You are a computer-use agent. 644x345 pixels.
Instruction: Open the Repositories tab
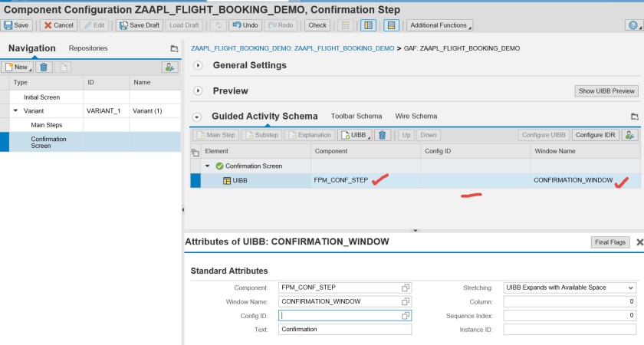[88, 48]
